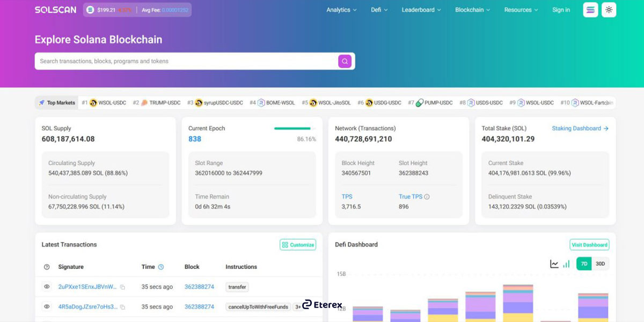Toggle the eye icon for transaction 2uPXxe1SEnxJBVnW
The width and height of the screenshot is (644, 322).
pos(47,287)
